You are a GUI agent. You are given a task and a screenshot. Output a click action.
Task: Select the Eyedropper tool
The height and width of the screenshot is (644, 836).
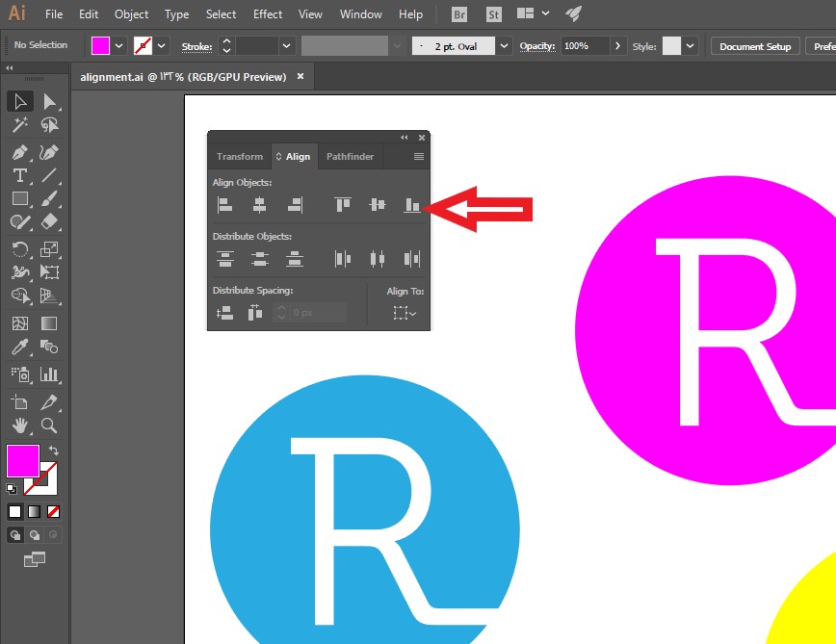(x=20, y=348)
